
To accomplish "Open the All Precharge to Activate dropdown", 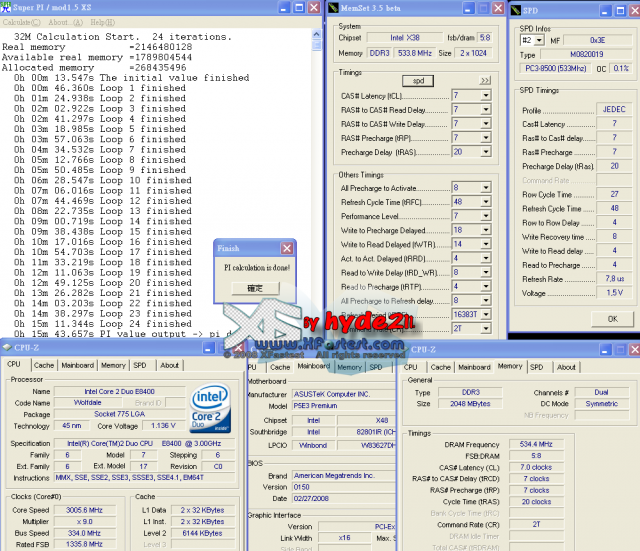I will [486, 188].
